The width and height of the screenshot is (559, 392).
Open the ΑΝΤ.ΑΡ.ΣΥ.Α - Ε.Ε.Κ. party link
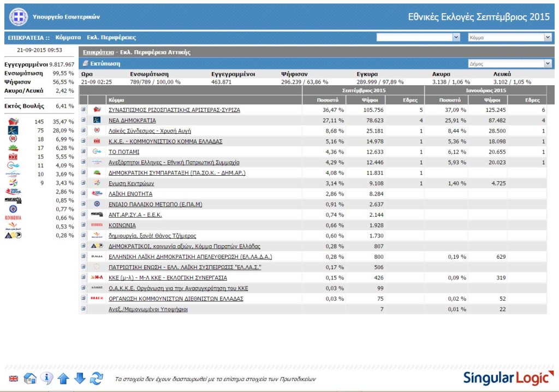(135, 215)
